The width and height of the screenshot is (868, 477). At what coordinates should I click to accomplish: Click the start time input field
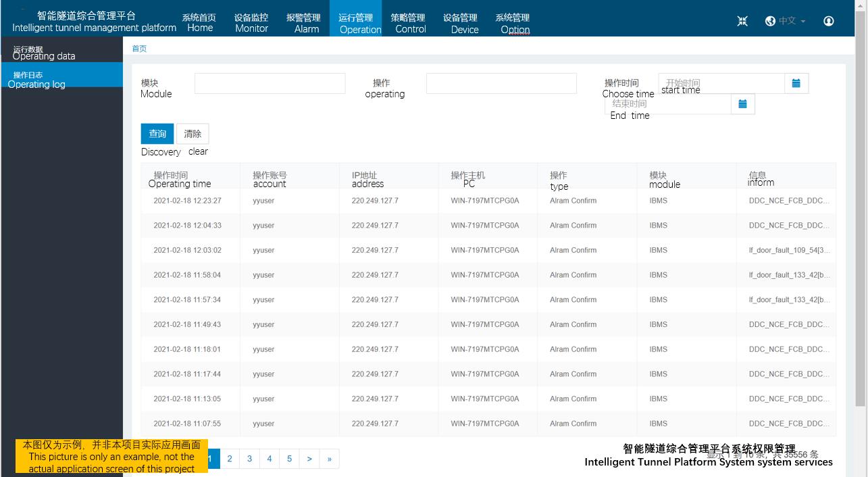tap(721, 83)
